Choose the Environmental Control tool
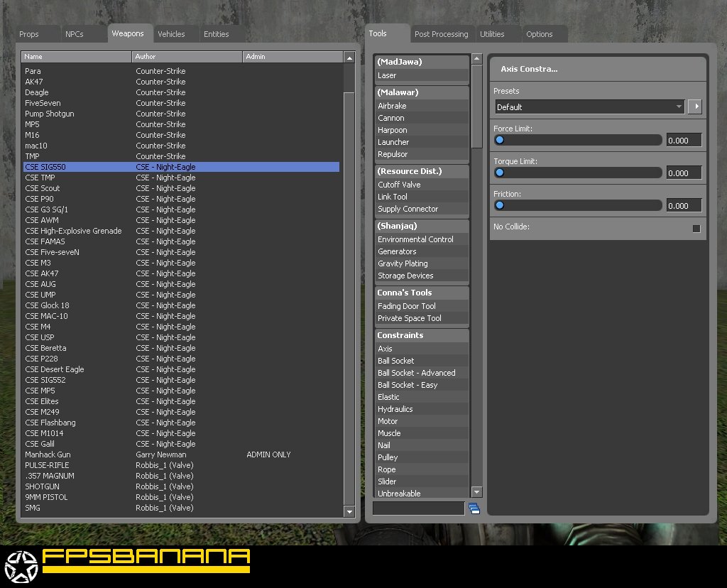The width and height of the screenshot is (727, 588). tap(422, 239)
